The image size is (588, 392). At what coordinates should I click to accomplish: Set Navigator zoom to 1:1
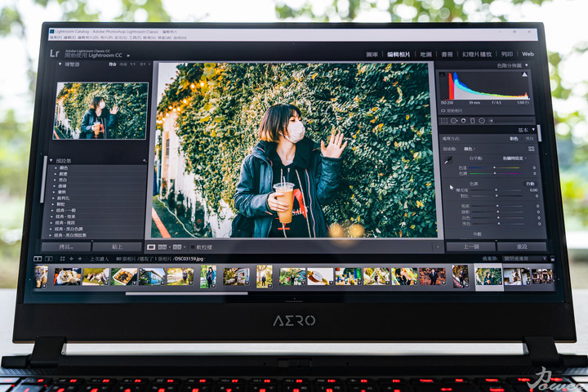pyautogui.click(x=133, y=65)
